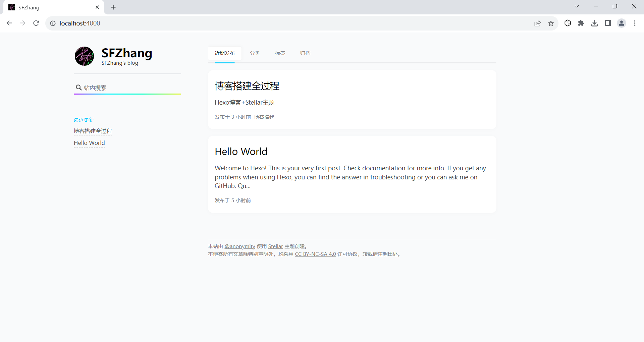This screenshot has height=342, width=644.
Task: Toggle the browser side panel icon
Action: point(608,23)
